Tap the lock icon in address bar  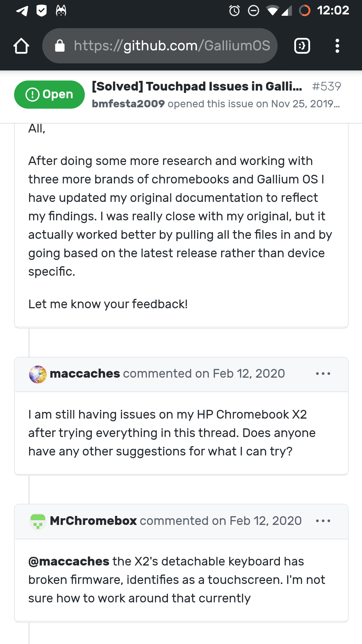[x=60, y=46]
